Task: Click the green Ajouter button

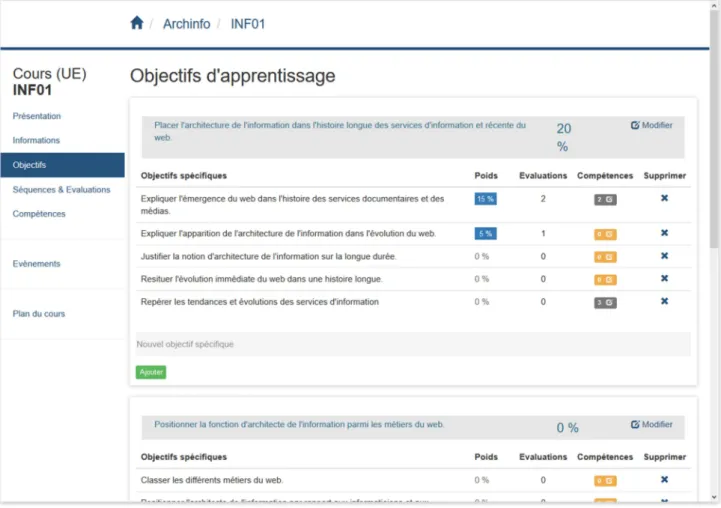Action: coord(151,372)
